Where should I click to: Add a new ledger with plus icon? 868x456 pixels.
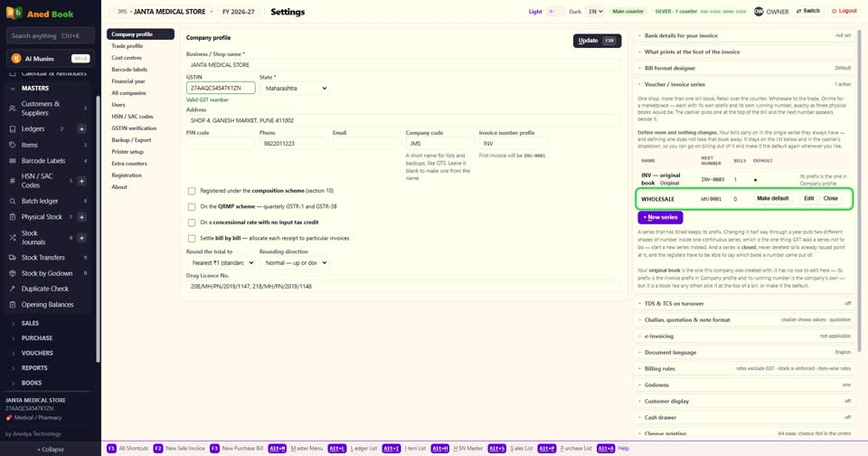[x=81, y=128]
